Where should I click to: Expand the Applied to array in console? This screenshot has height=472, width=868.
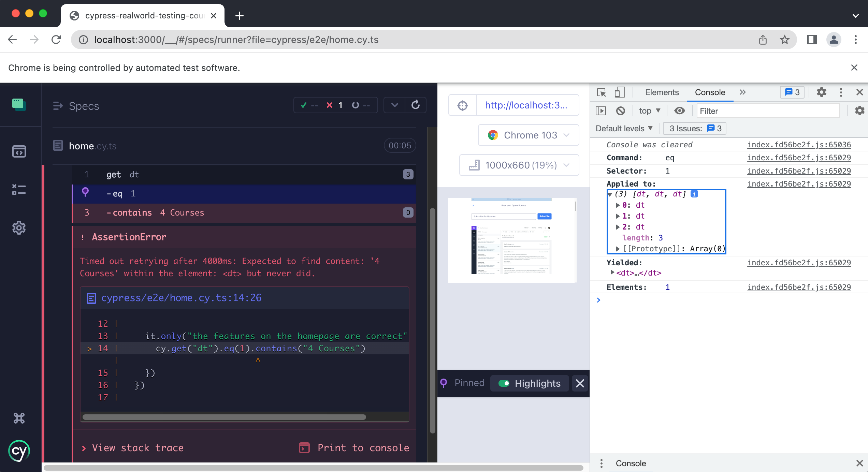tap(610, 194)
